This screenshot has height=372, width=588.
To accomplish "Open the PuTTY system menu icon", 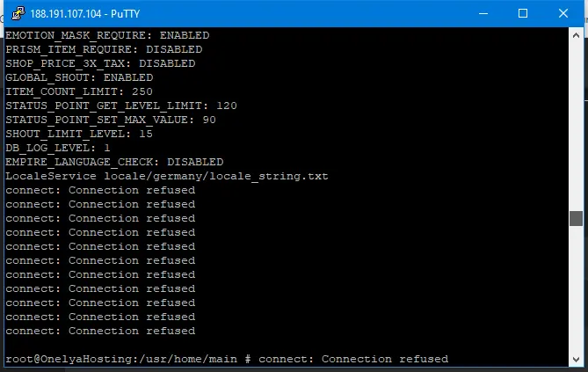I will coord(15,13).
